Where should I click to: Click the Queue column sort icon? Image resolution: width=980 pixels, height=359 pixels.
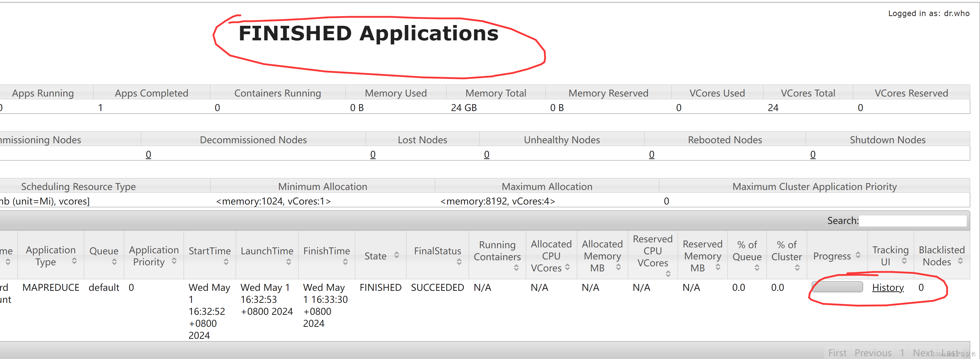tap(114, 262)
